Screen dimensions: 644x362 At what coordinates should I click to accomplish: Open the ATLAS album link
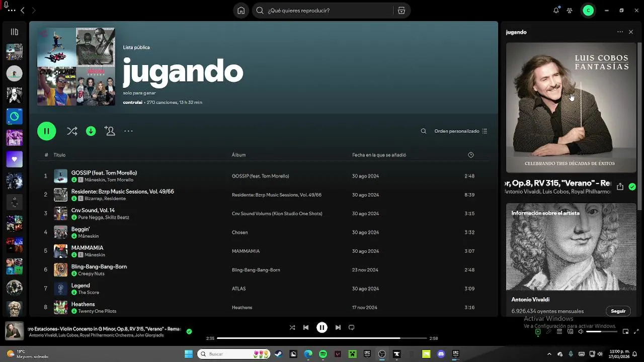[x=238, y=289]
